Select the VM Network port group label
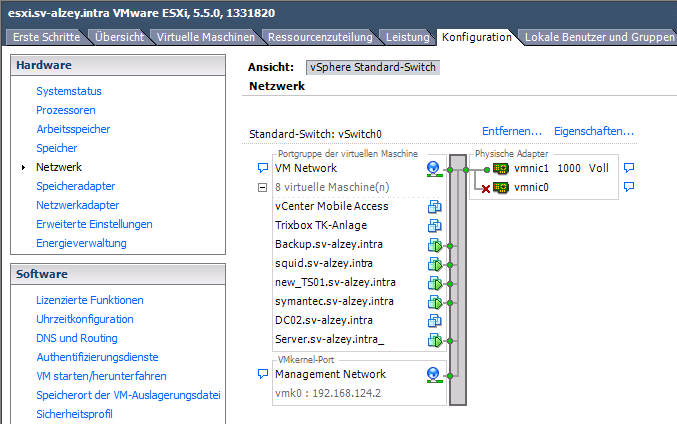 pyautogui.click(x=306, y=168)
